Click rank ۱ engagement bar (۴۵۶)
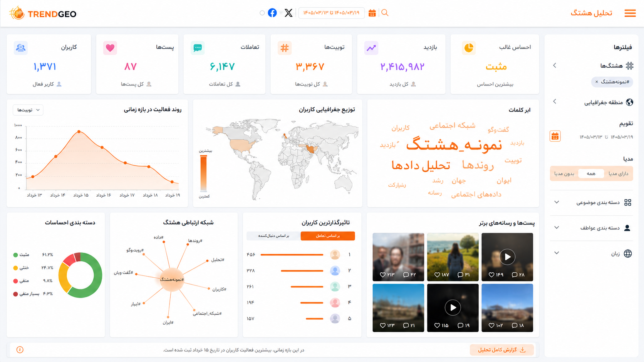This screenshot has width=644, height=362. [x=292, y=255]
